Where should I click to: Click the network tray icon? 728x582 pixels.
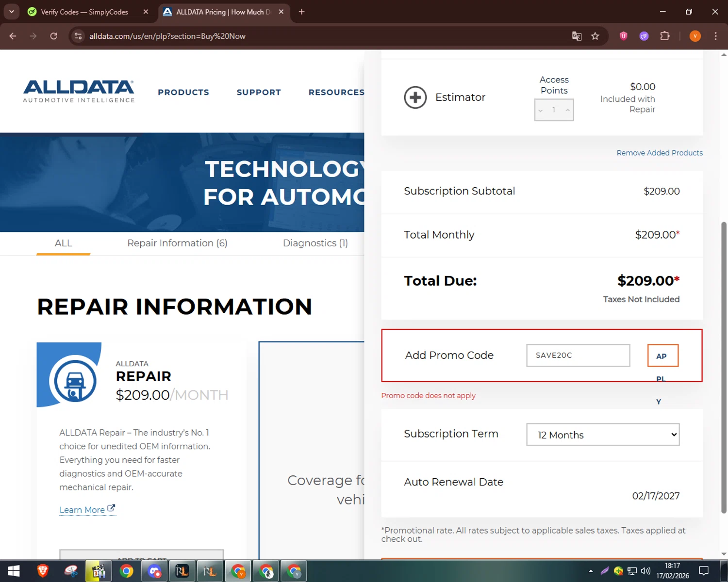click(x=632, y=571)
